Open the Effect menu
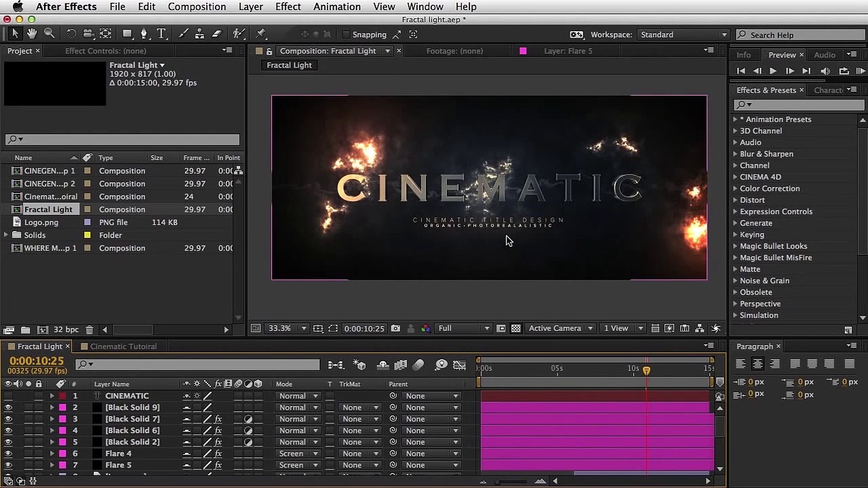 point(288,7)
